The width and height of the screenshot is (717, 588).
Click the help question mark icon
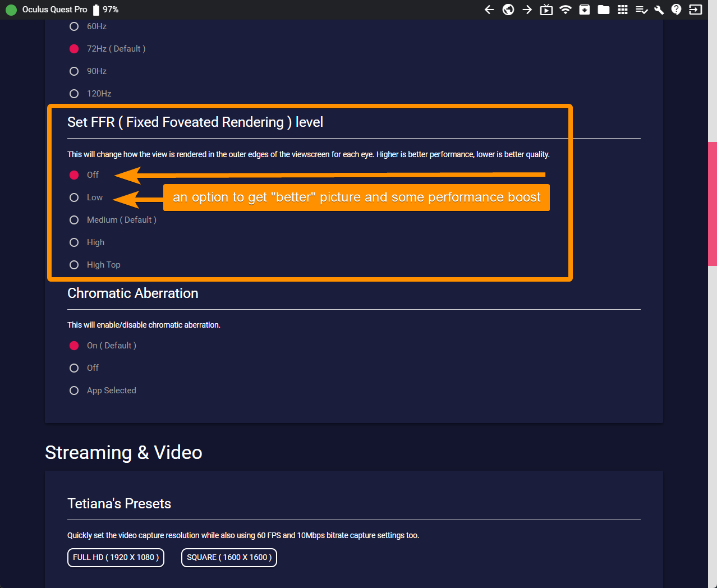(x=677, y=10)
